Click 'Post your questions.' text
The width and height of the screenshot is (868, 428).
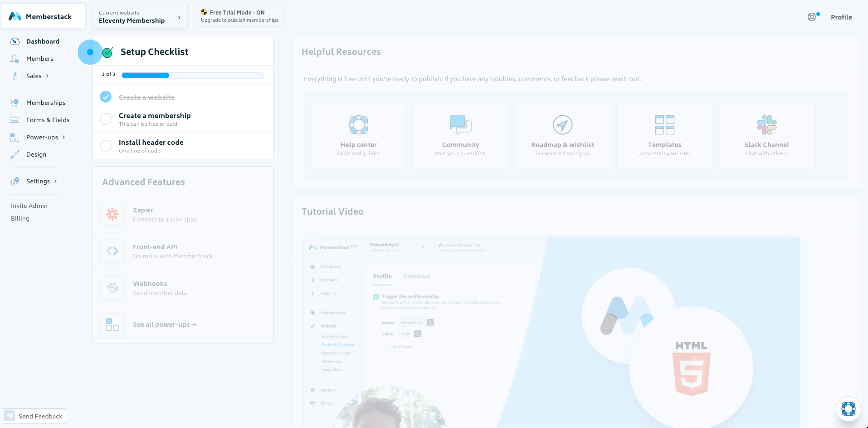pyautogui.click(x=461, y=153)
